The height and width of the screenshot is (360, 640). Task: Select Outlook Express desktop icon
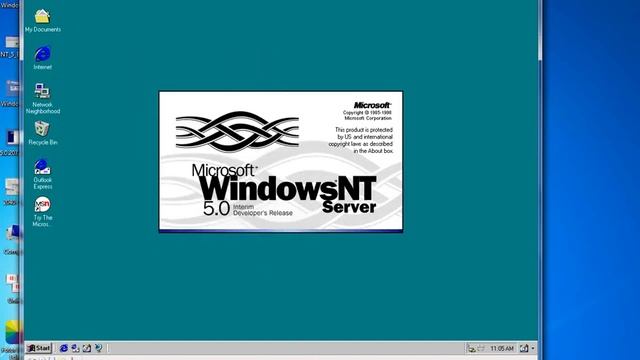click(x=42, y=174)
